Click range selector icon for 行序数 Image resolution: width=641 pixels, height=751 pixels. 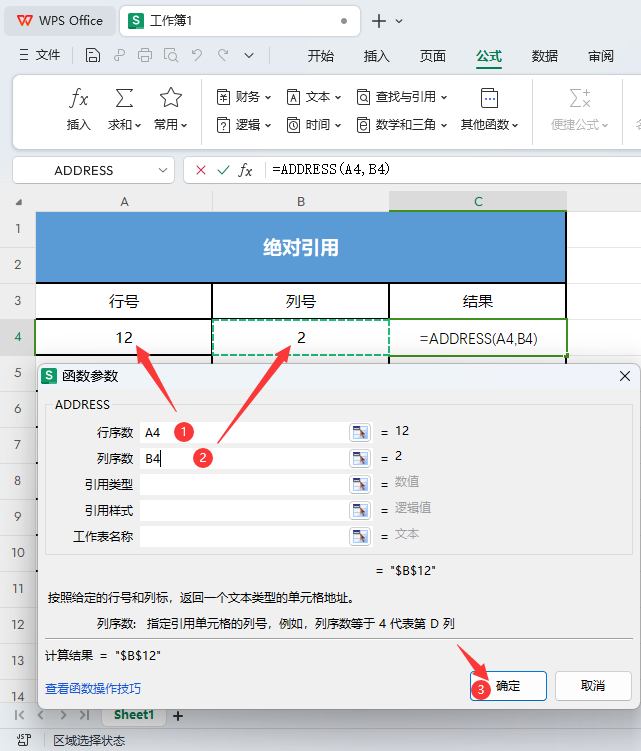(x=360, y=432)
